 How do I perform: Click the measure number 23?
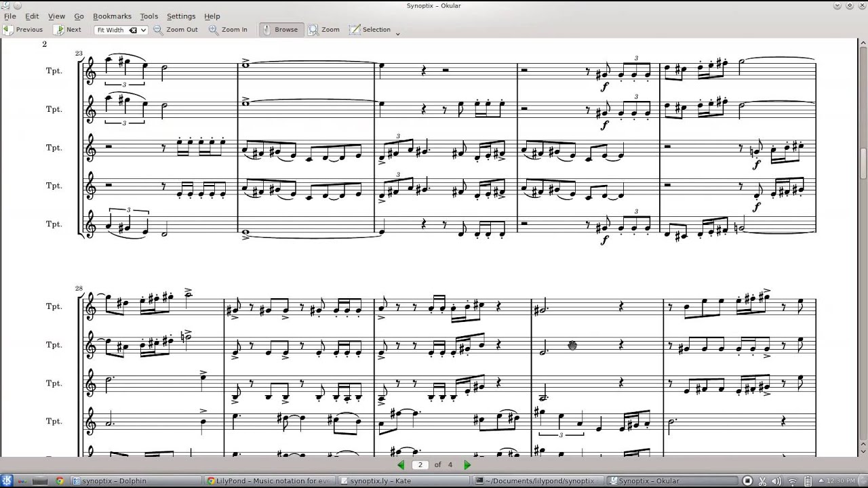(79, 53)
